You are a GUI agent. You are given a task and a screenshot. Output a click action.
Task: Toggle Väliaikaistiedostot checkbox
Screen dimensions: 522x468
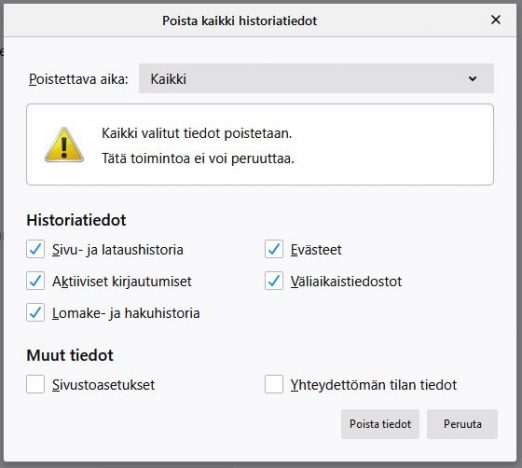[274, 281]
